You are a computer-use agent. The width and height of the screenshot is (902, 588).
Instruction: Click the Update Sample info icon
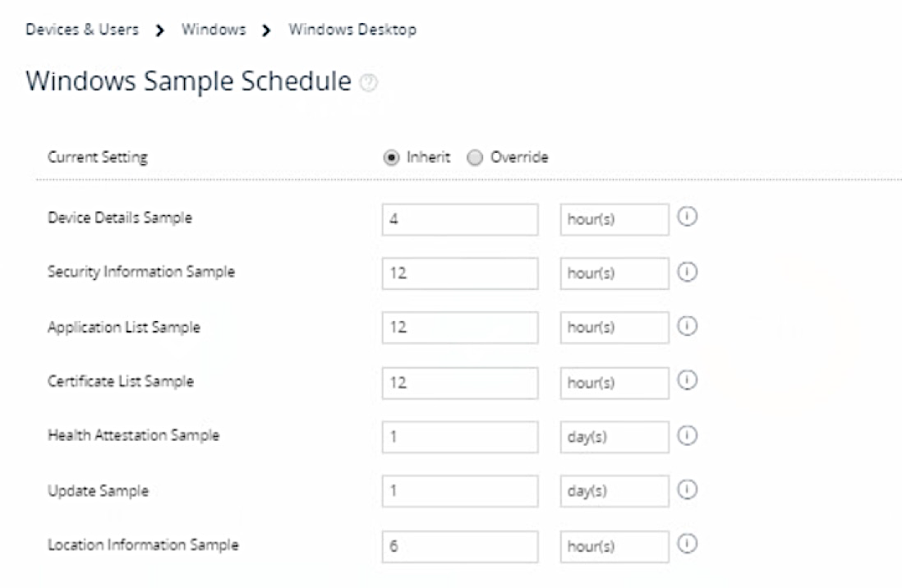(688, 490)
